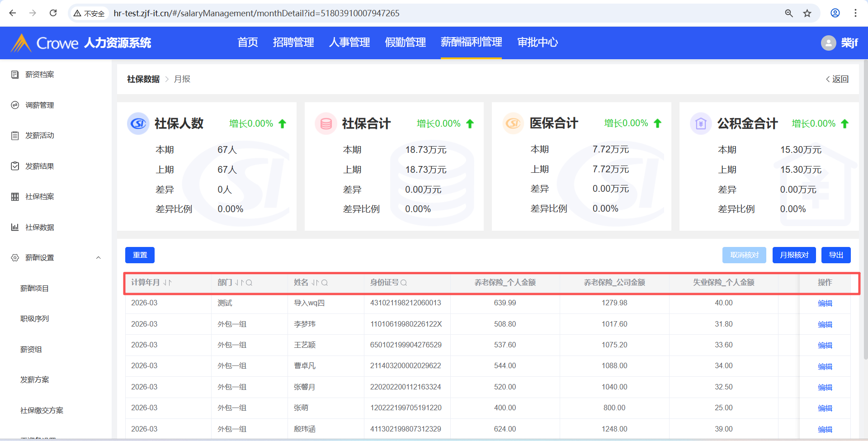Open the browser three-dot menu
Screen dimensions: 868x441
coord(855,13)
